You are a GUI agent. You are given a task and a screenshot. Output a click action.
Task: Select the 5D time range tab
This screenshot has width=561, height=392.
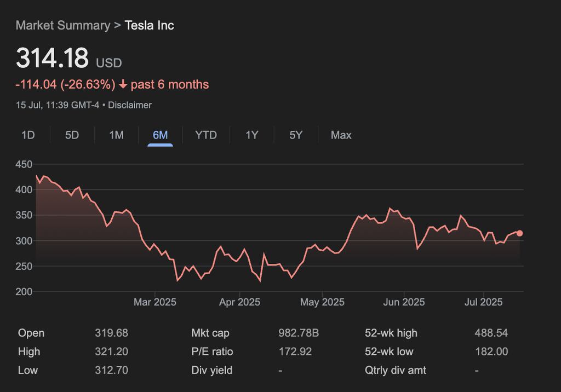click(x=72, y=135)
